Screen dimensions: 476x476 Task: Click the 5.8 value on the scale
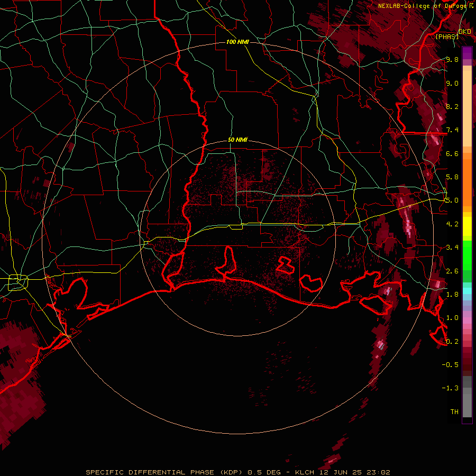tap(452, 177)
